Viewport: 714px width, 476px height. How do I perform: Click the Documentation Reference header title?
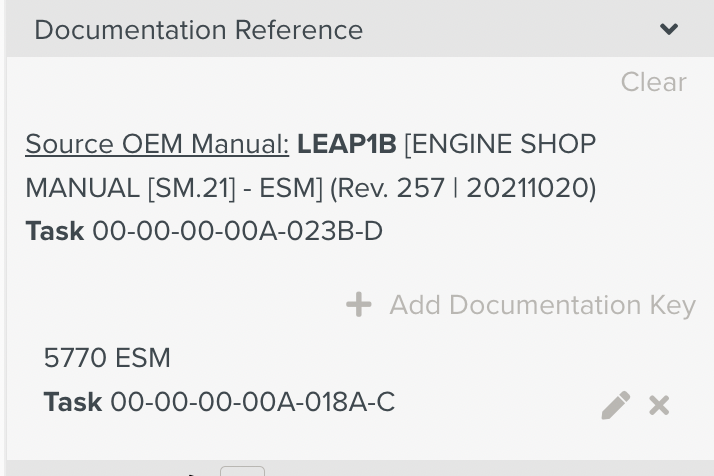199,30
